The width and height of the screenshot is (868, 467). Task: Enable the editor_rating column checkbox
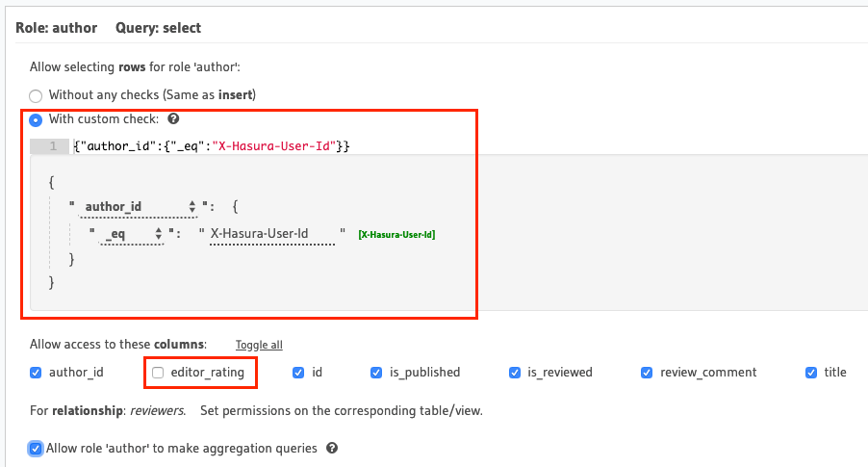(x=159, y=373)
